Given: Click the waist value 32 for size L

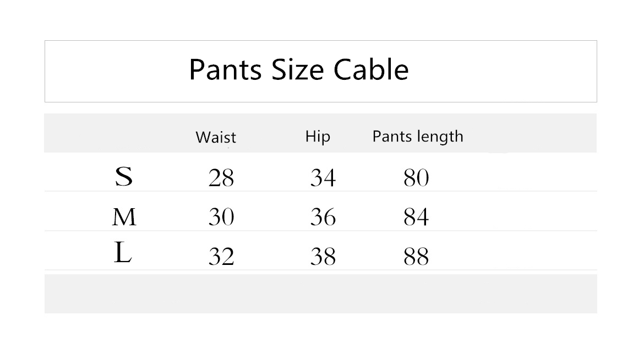Looking at the screenshot, I should 221,257.
